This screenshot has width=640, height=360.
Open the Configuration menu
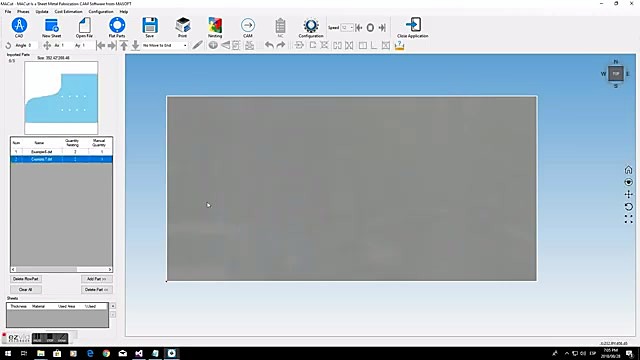tap(101, 11)
